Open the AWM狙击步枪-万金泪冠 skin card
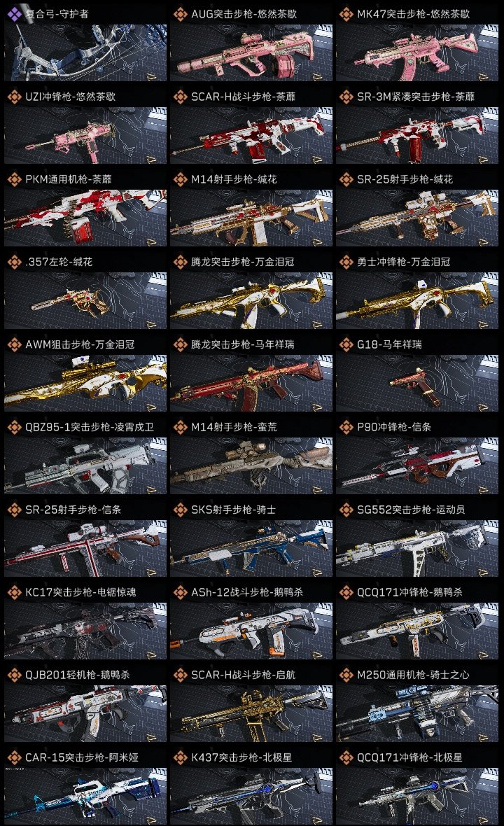This screenshot has height=826, width=504. [x=85, y=374]
